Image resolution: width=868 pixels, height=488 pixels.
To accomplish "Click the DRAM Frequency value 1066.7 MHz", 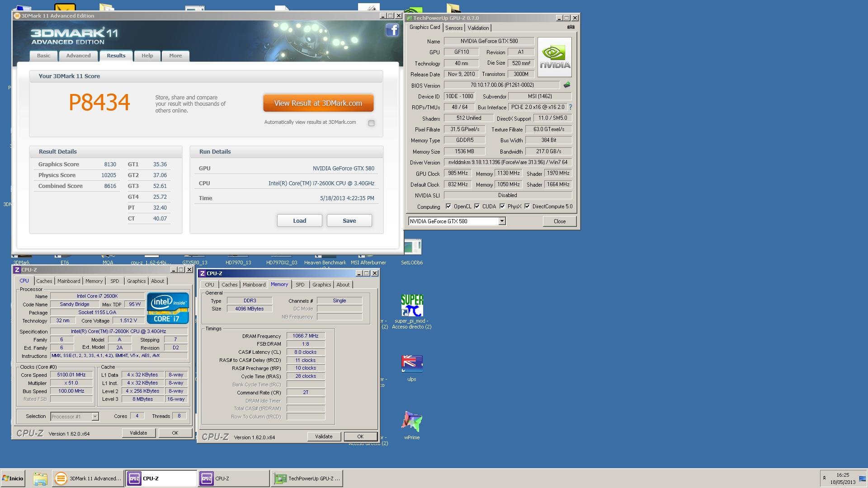I will click(306, 336).
